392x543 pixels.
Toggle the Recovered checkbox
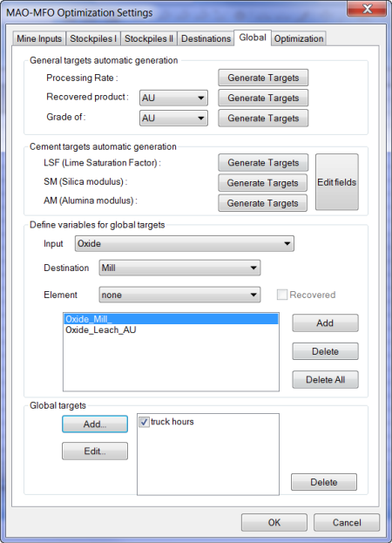pos(282,295)
